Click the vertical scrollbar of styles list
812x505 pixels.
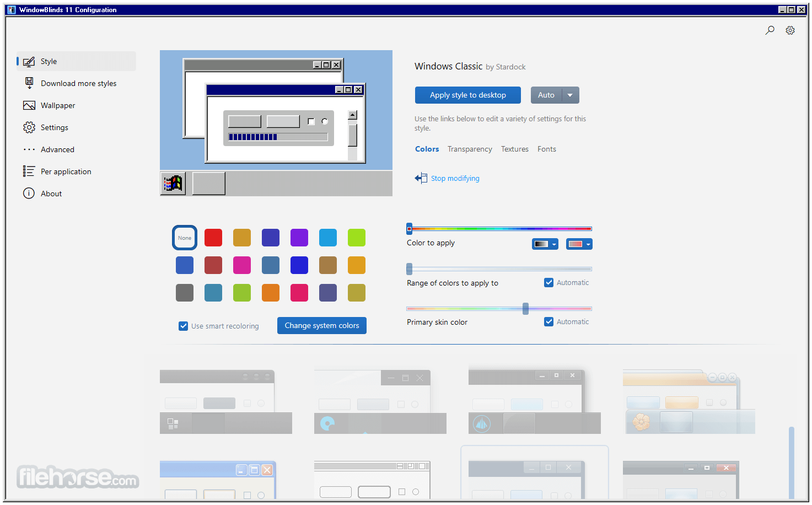[792, 463]
